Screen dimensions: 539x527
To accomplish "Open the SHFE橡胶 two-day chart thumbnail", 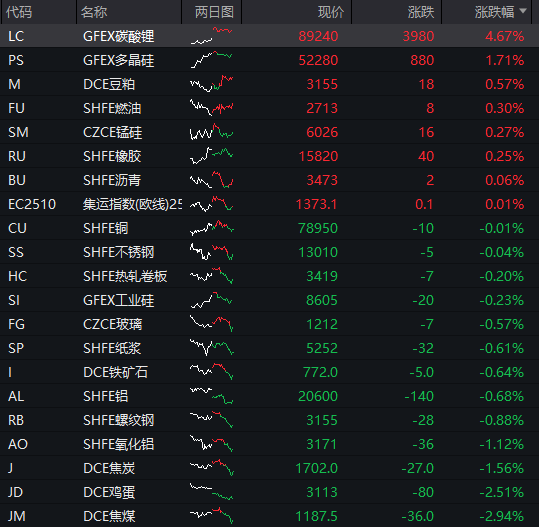I will 212,156.
